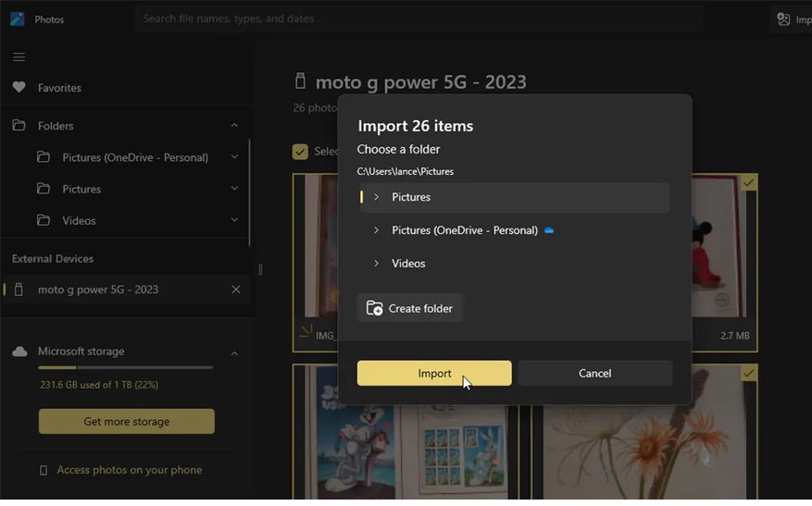This screenshot has width=812, height=506.
Task: Click the Microsoft storage cloud icon
Action: pyautogui.click(x=19, y=352)
